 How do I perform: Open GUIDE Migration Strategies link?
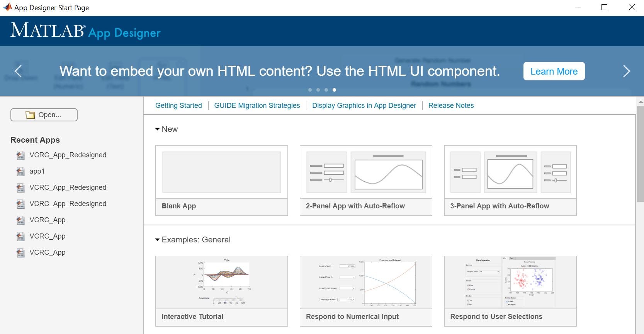click(257, 106)
